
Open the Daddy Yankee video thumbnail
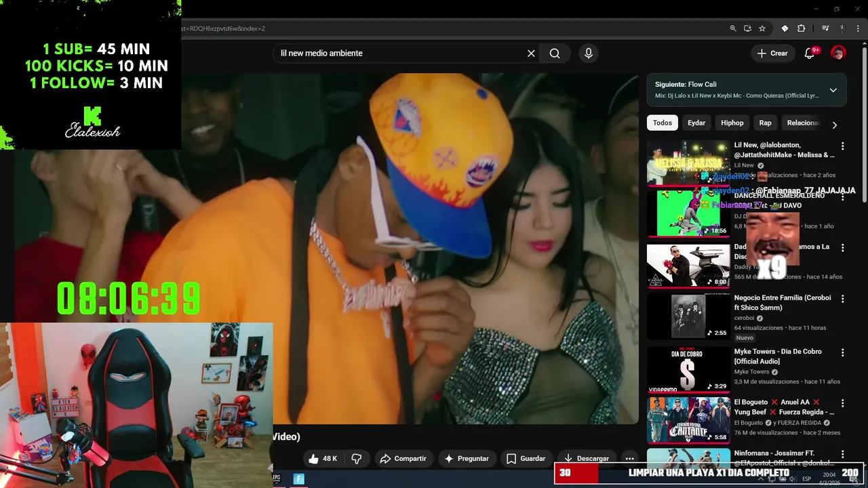688,265
